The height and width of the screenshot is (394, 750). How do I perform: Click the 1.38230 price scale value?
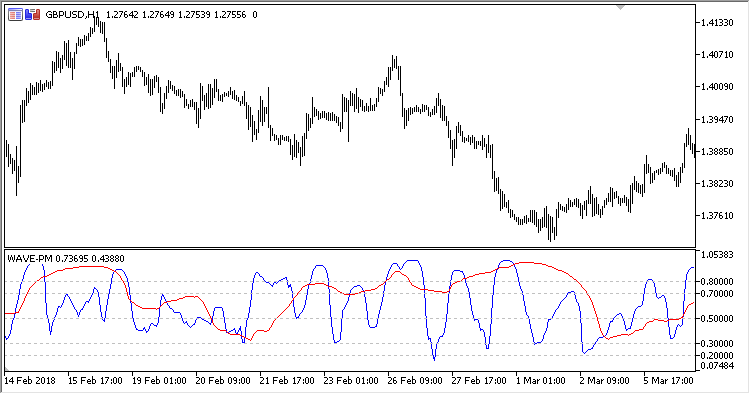[717, 184]
